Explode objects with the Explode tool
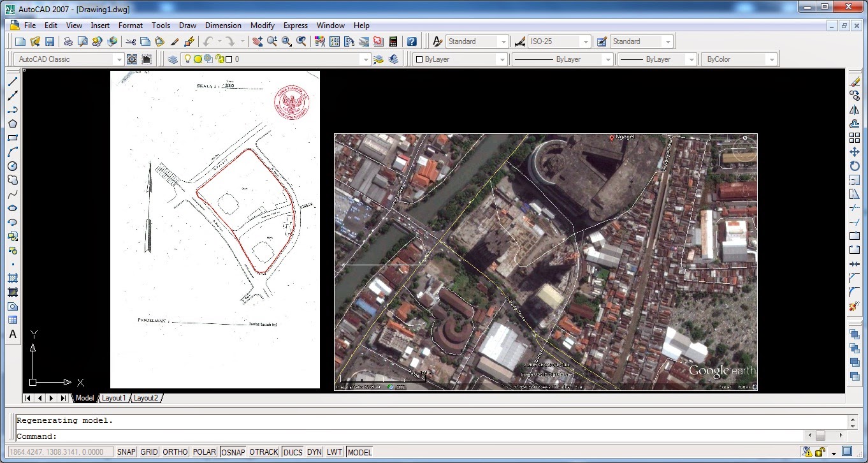868x463 pixels. (855, 306)
